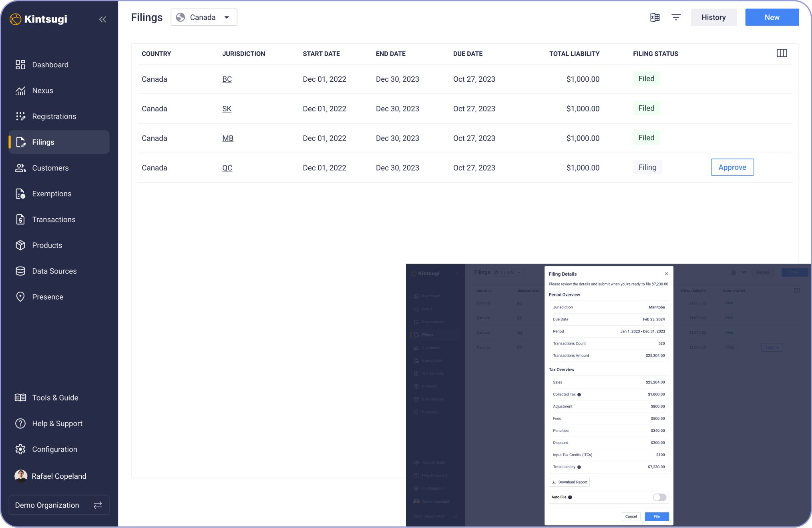Click the column layout icon
The width and height of the screenshot is (812, 528).
click(x=782, y=53)
